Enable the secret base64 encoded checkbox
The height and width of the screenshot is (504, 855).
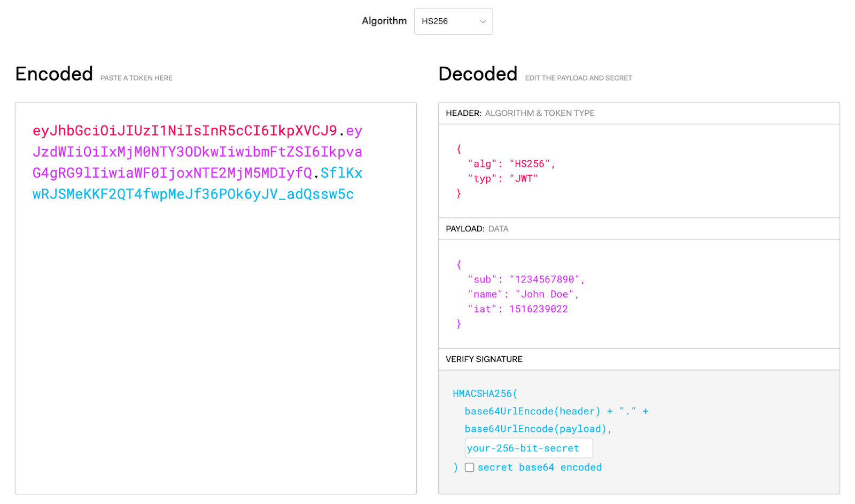click(469, 467)
